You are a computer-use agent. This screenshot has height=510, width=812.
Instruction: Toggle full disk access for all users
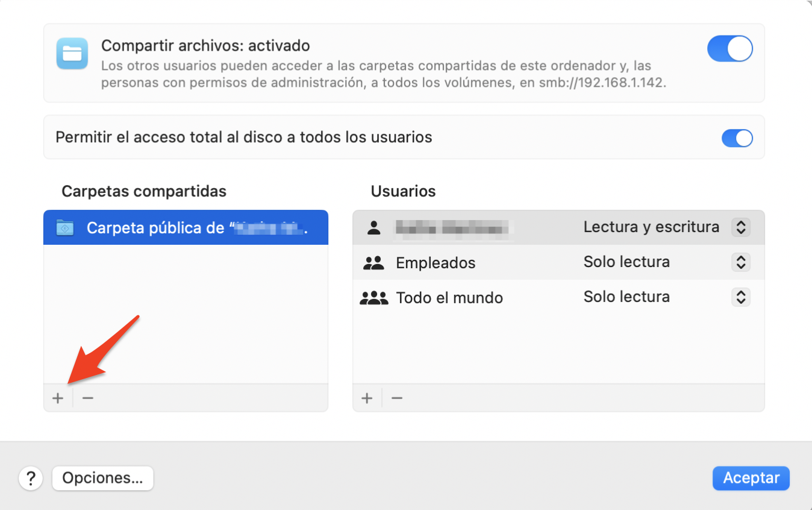737,138
